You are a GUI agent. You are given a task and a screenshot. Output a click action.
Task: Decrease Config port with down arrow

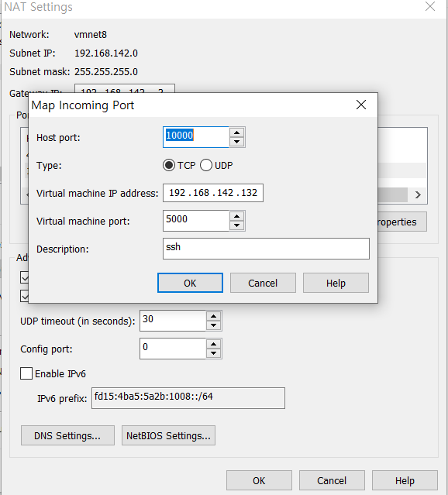214,353
